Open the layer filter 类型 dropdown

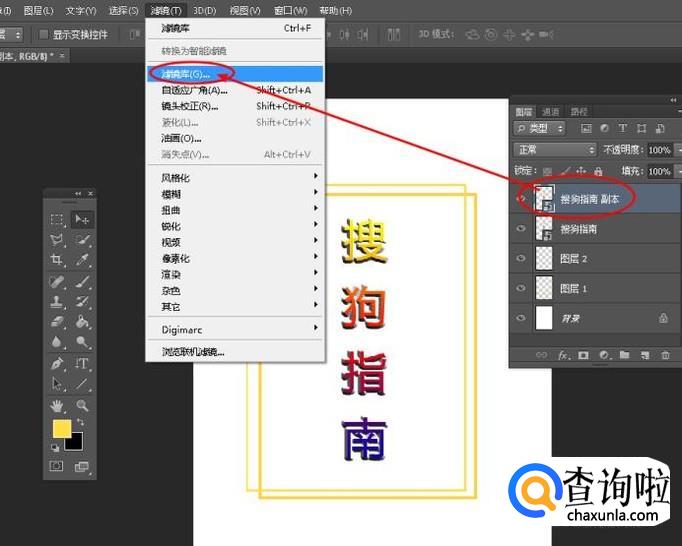click(546, 129)
